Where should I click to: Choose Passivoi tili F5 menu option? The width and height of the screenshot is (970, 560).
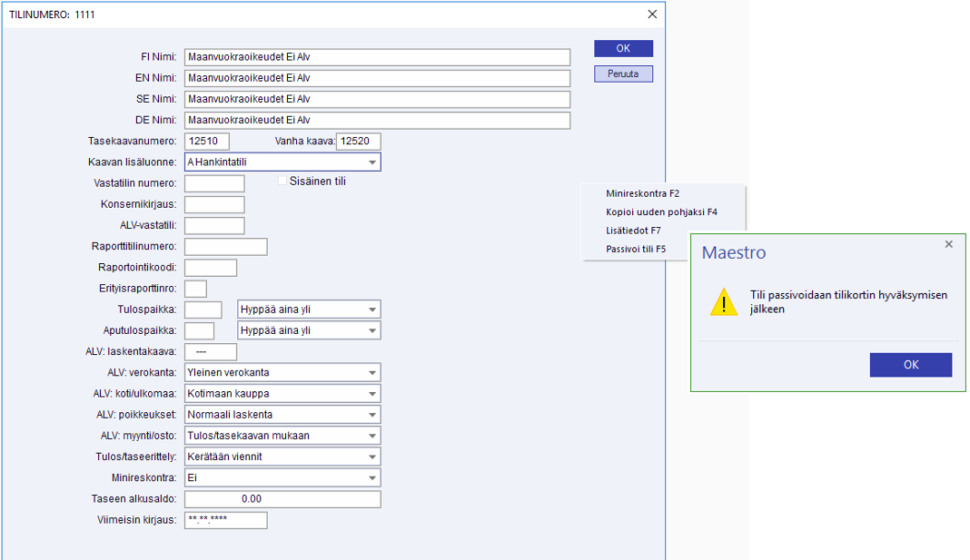coord(636,249)
